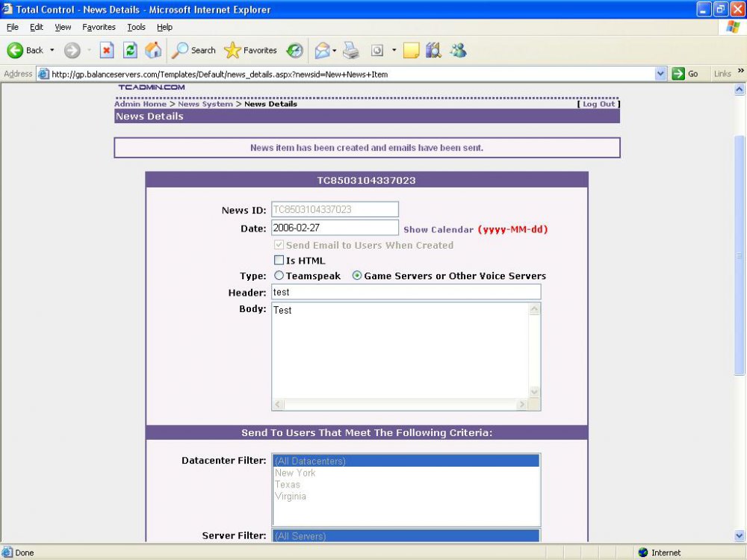Open the Mail toolbar icon
The height and width of the screenshot is (560, 747).
322,50
